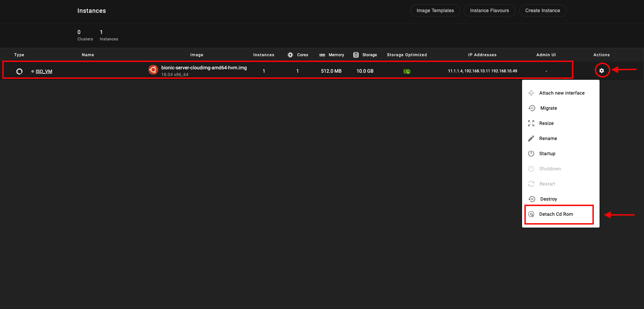
Task: Click the Detach Cd Rom disc icon
Action: point(531,214)
